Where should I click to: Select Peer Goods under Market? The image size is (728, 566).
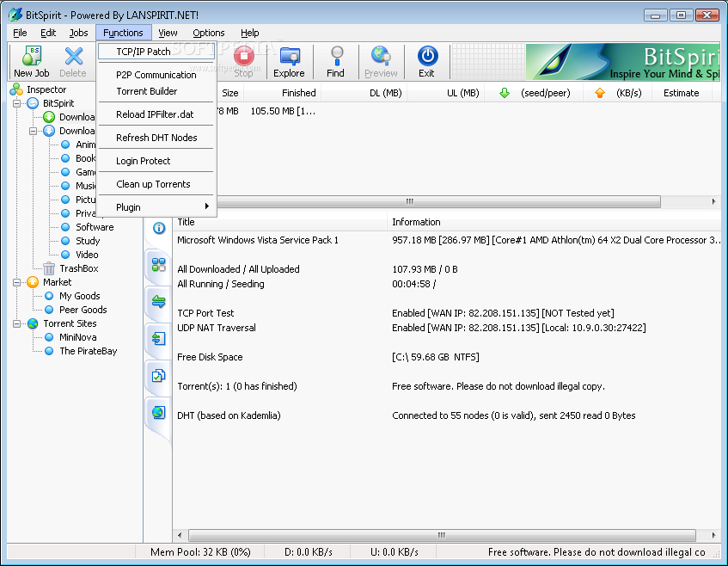[83, 310]
